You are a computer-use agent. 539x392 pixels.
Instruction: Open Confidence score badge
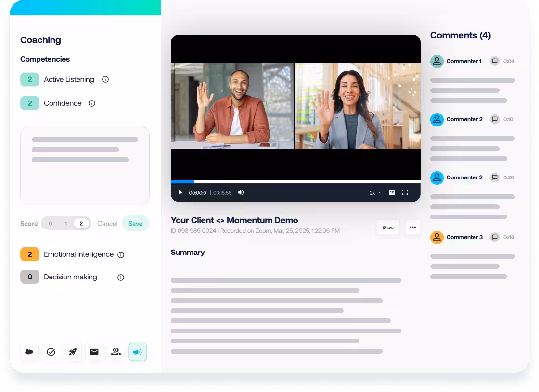[x=29, y=103]
